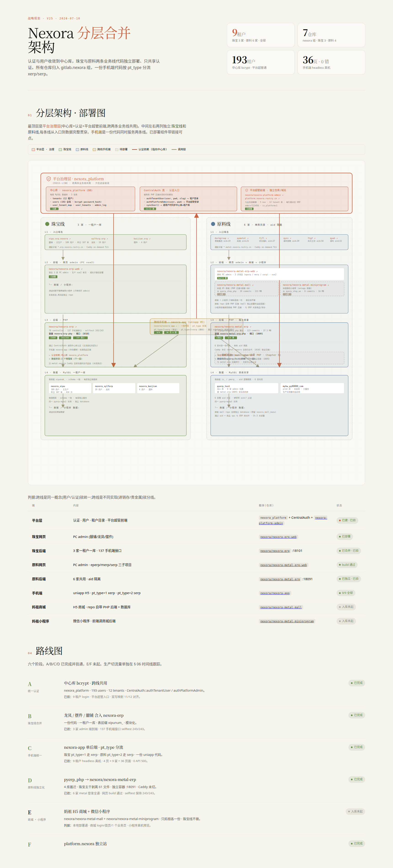Image resolution: width=393 pixels, height=868 pixels.
Task: Click the 9 租户 stat card
Action: click(x=260, y=35)
